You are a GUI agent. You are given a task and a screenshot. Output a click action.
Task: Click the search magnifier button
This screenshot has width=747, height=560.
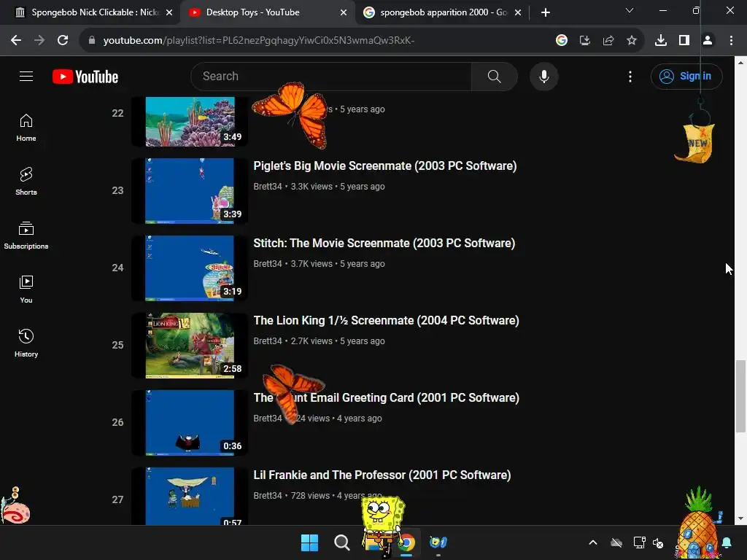click(494, 76)
